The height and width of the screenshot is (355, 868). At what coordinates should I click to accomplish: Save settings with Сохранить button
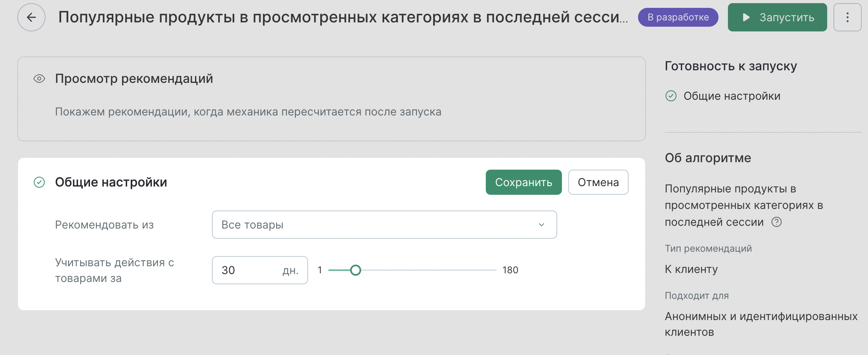pyautogui.click(x=523, y=182)
